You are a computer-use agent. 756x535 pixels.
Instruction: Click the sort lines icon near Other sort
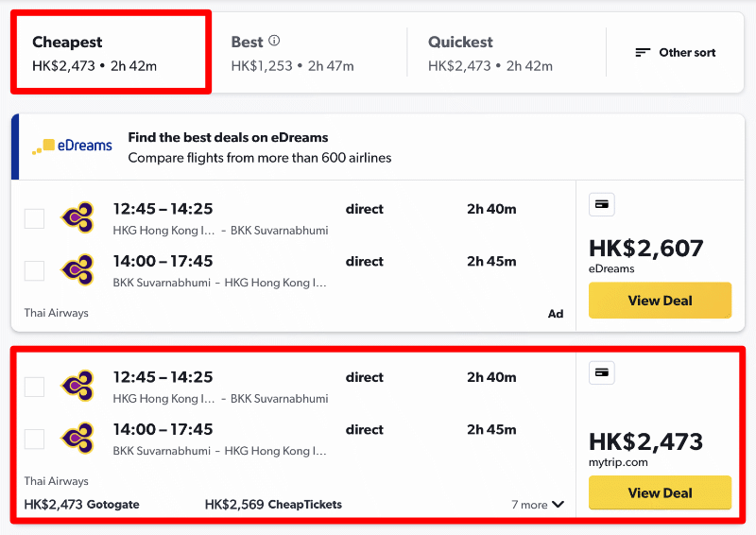click(x=643, y=52)
